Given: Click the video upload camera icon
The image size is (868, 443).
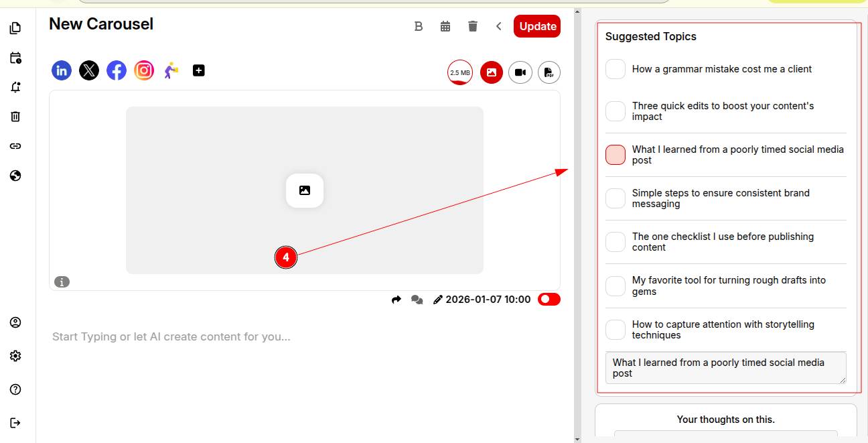Looking at the screenshot, I should [x=520, y=72].
